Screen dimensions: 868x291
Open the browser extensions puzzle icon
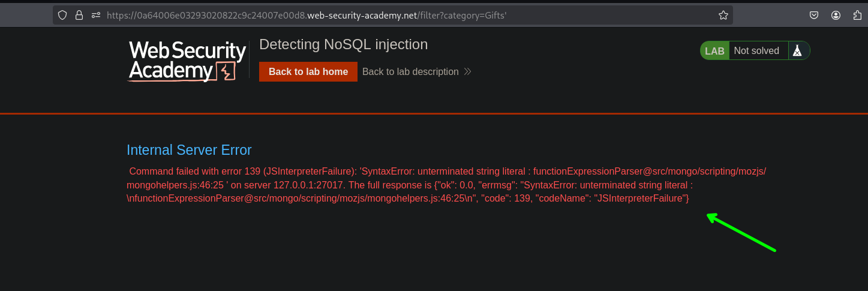[x=857, y=16]
